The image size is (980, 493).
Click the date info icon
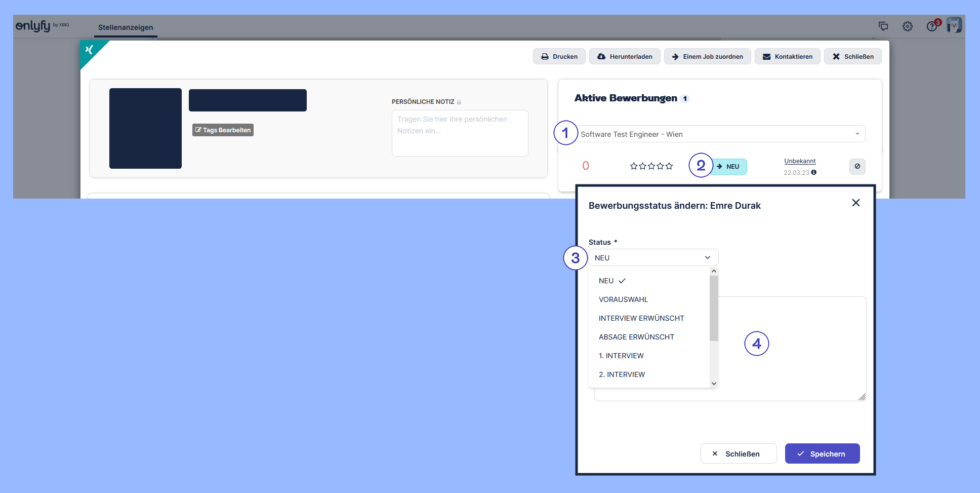click(x=814, y=172)
